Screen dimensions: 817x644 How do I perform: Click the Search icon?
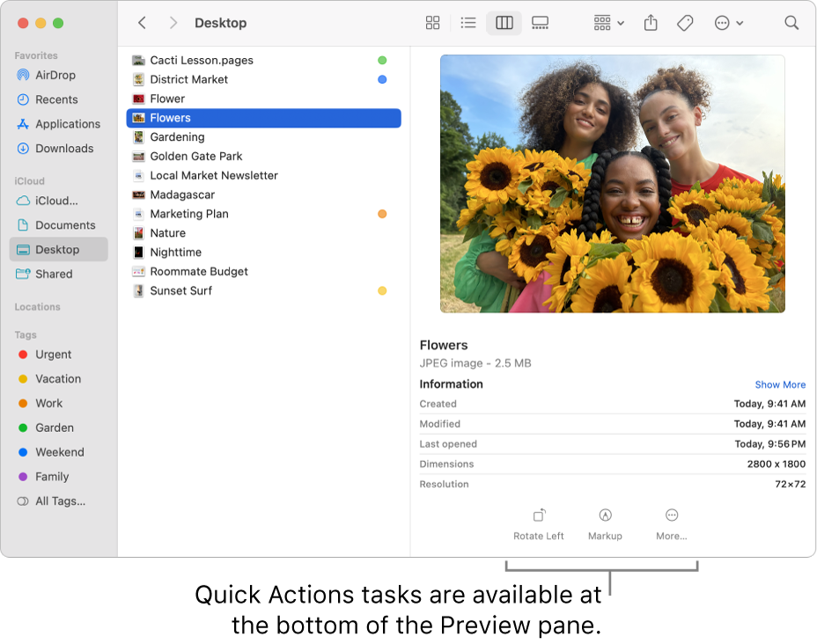791,23
